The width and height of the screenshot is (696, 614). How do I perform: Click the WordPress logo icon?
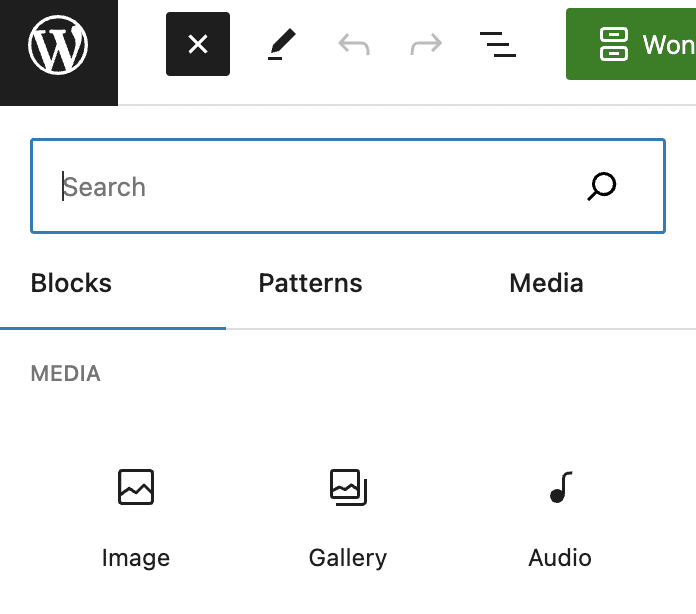58,45
